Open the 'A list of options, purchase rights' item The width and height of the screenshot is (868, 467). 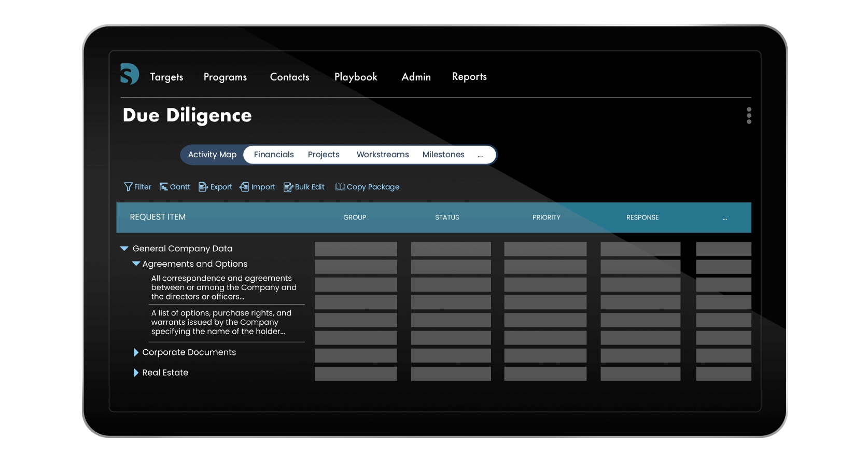click(x=221, y=322)
